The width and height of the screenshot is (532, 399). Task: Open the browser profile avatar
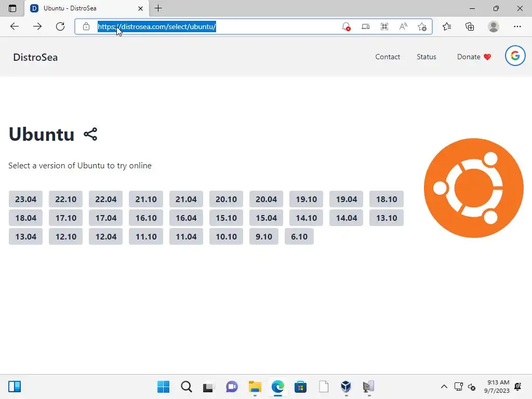pyautogui.click(x=494, y=26)
